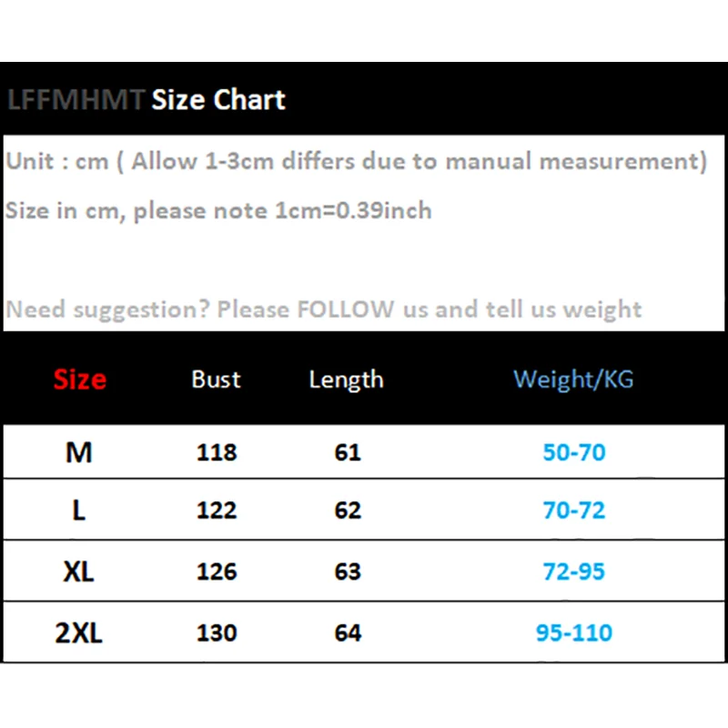728x728 pixels.
Task: Click the 70-72 weight range
Action: tap(574, 511)
